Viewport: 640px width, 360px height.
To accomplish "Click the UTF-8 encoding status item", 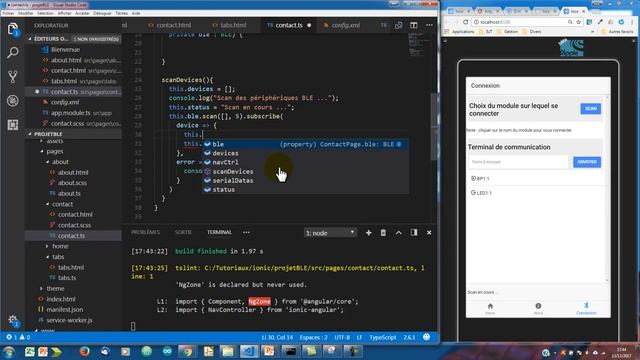I will [342, 337].
